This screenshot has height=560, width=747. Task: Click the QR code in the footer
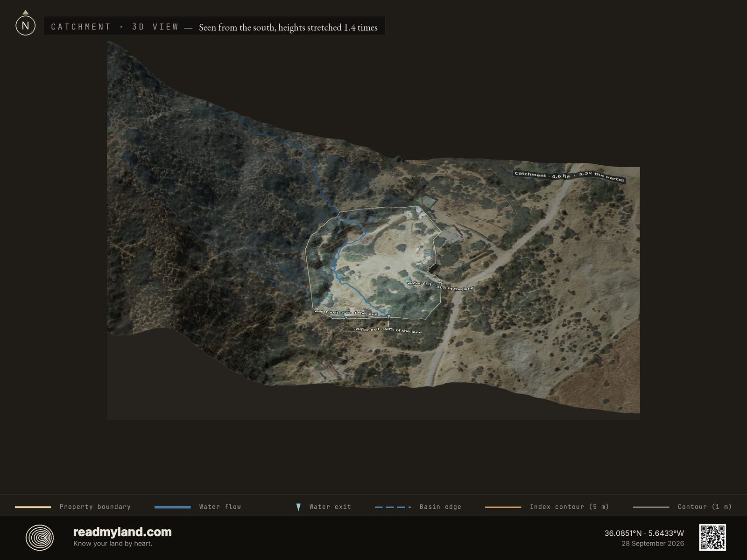[712, 537]
